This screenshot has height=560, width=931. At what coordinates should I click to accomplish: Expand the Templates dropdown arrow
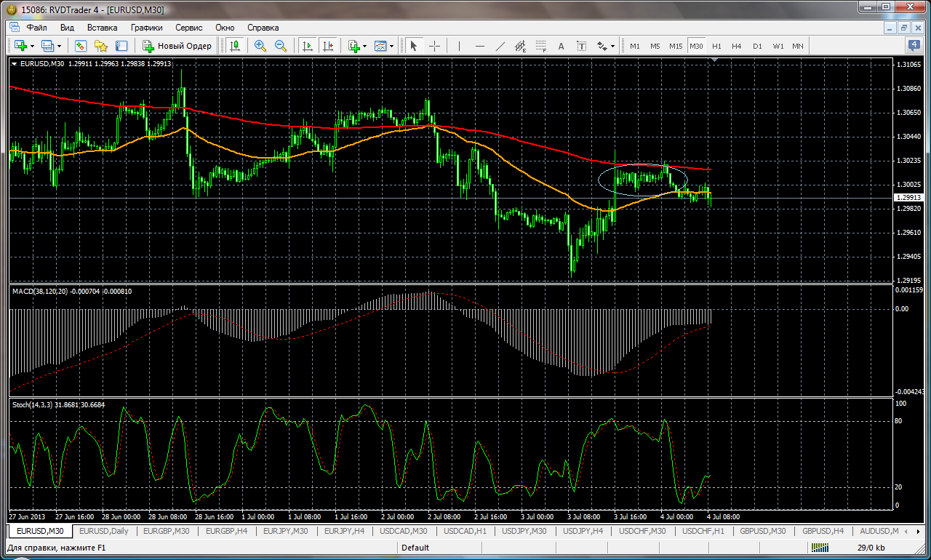coord(392,46)
